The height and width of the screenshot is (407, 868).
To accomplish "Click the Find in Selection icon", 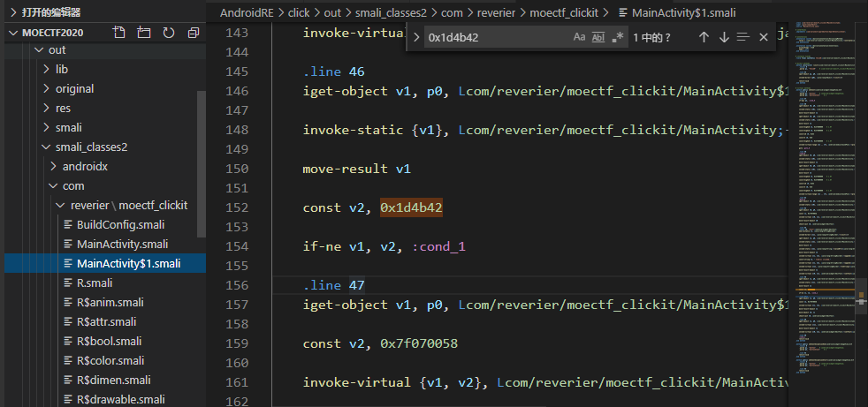I will click(743, 37).
